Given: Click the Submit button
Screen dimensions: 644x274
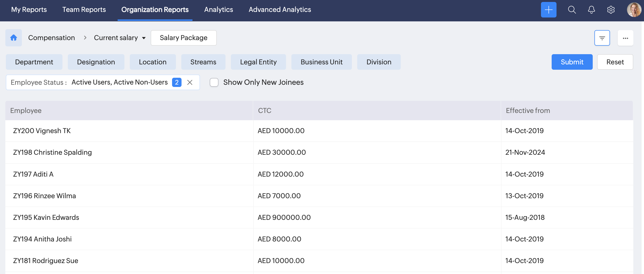Looking at the screenshot, I should tap(572, 62).
